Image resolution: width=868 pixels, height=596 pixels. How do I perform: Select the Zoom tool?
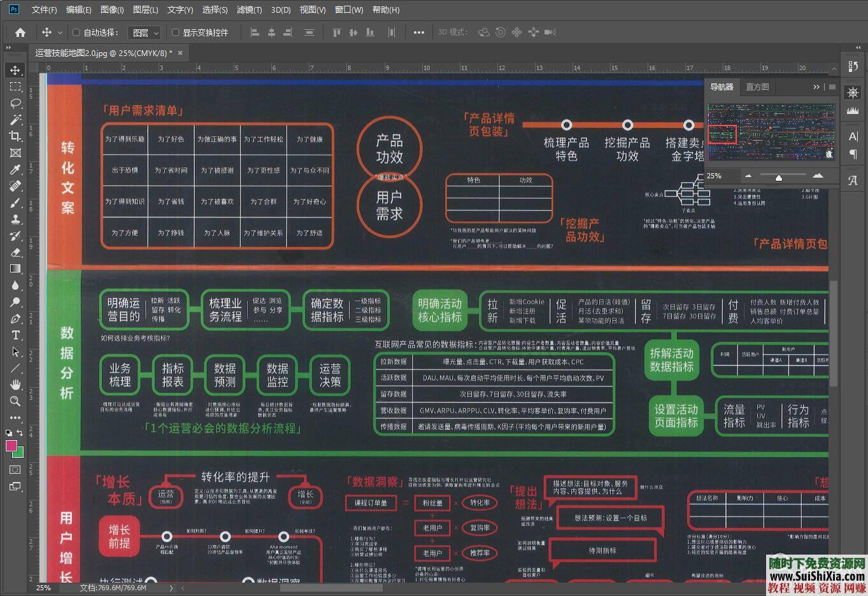click(x=15, y=401)
